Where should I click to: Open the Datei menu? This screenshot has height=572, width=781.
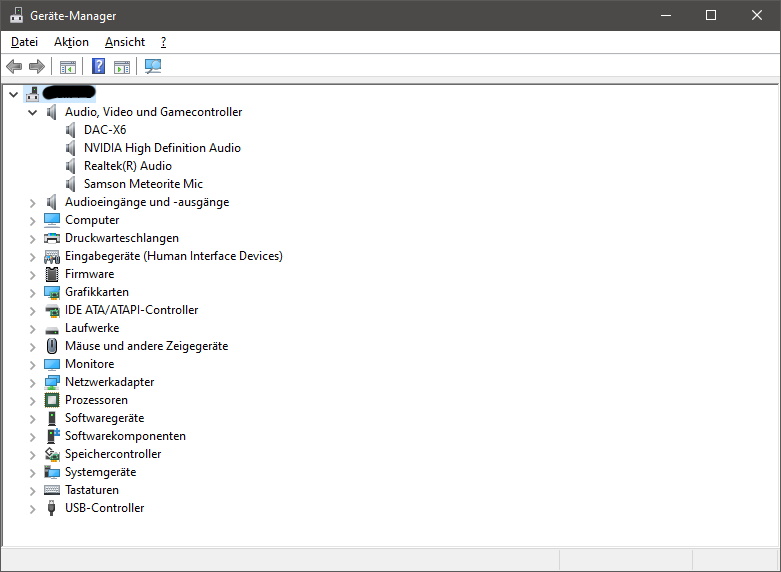(24, 42)
